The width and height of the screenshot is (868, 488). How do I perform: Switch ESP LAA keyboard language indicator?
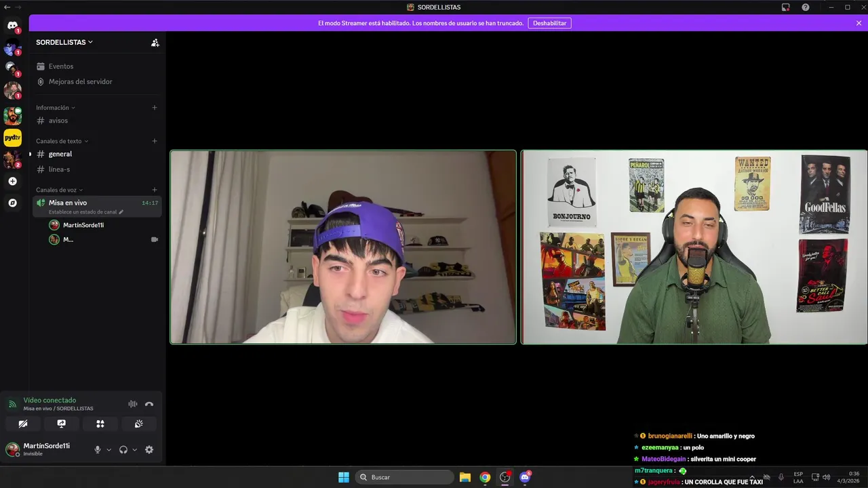click(x=798, y=477)
